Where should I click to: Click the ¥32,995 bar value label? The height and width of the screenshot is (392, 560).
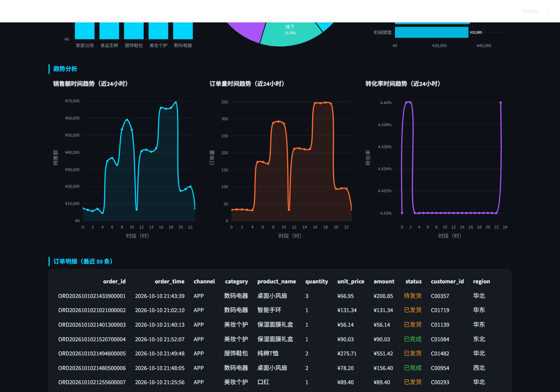coord(476,32)
